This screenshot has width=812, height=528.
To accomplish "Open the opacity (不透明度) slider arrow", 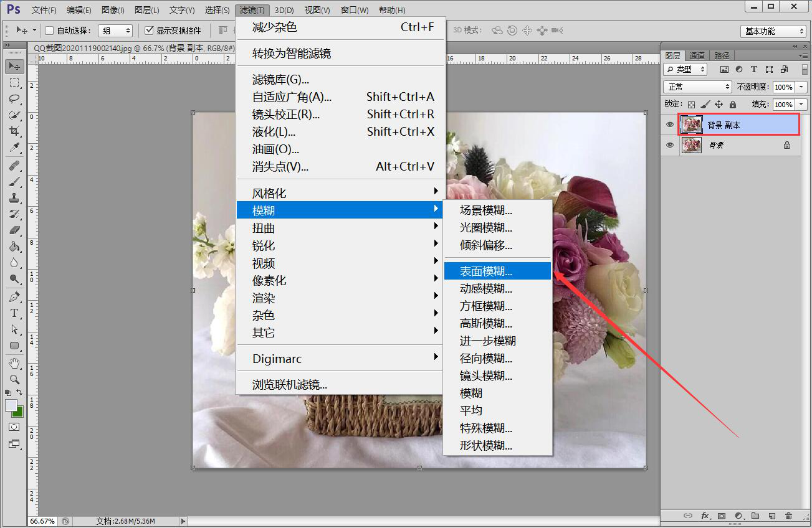I will 801,87.
